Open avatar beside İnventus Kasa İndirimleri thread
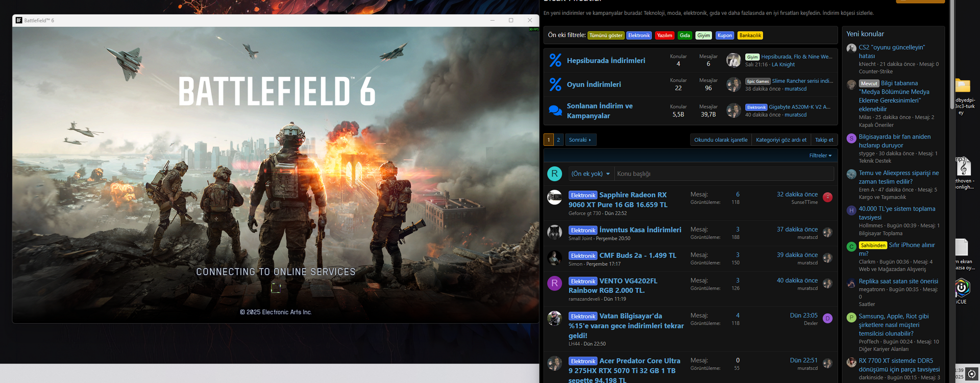The height and width of the screenshot is (383, 980). tap(555, 233)
